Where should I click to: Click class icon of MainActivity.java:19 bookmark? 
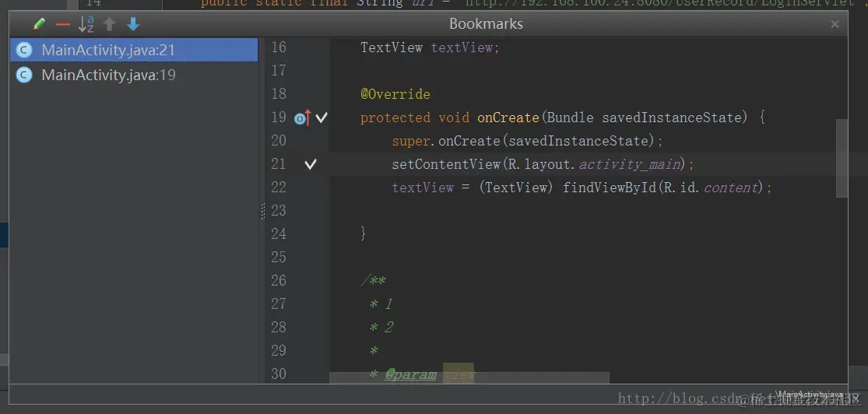pos(24,75)
